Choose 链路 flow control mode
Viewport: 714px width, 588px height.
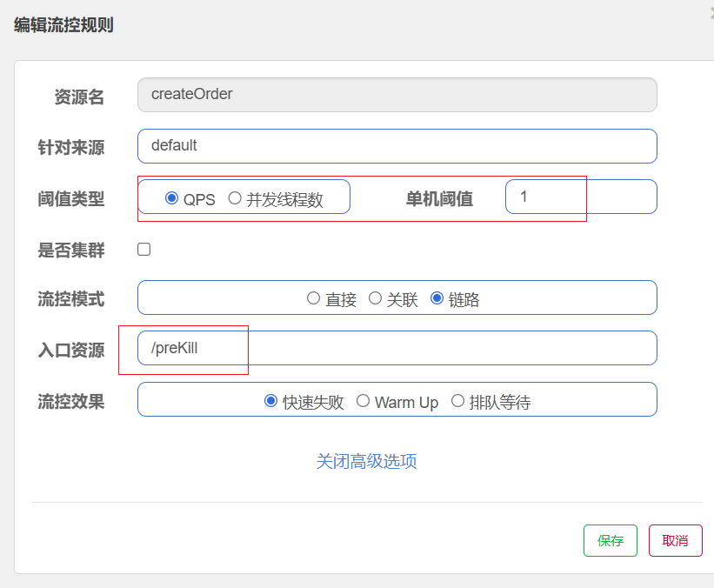437,298
